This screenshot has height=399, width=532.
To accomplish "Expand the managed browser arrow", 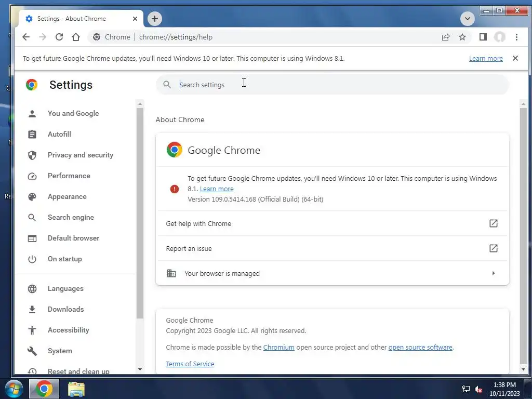I will tap(494, 273).
